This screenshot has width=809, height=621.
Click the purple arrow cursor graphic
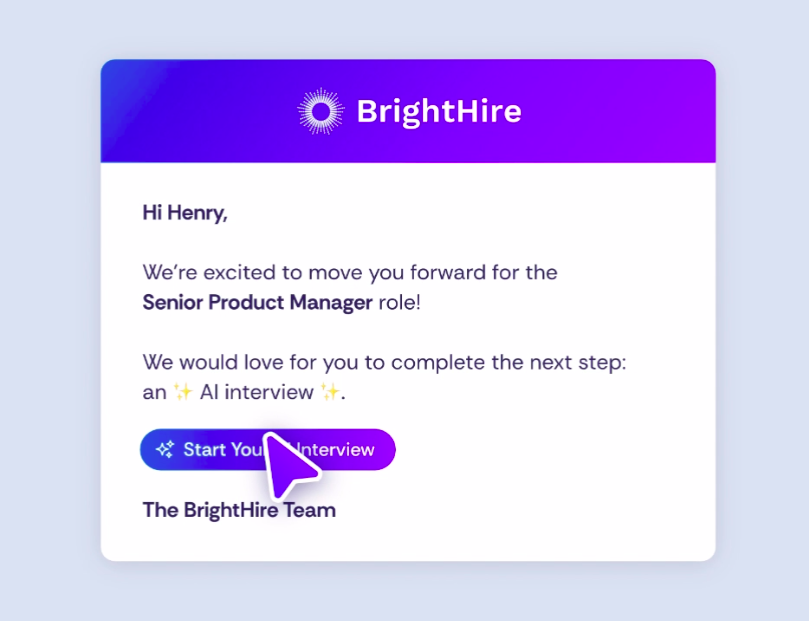point(292,465)
